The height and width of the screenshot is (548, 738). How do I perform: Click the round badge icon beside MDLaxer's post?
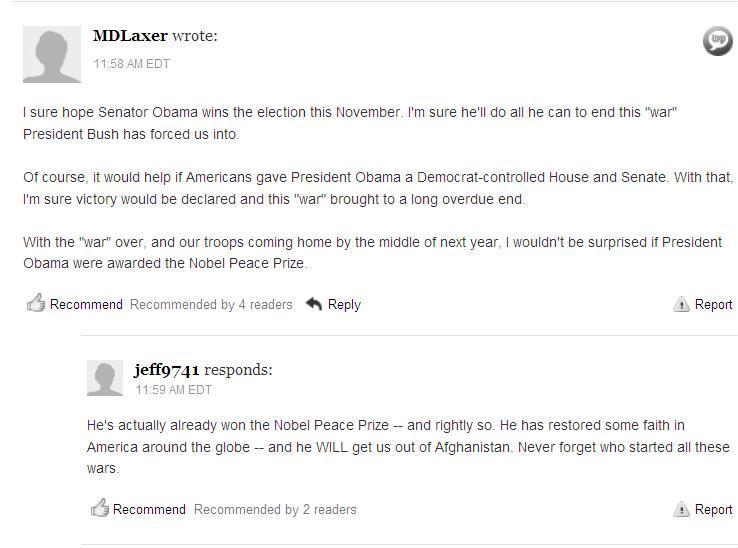[x=717, y=41]
